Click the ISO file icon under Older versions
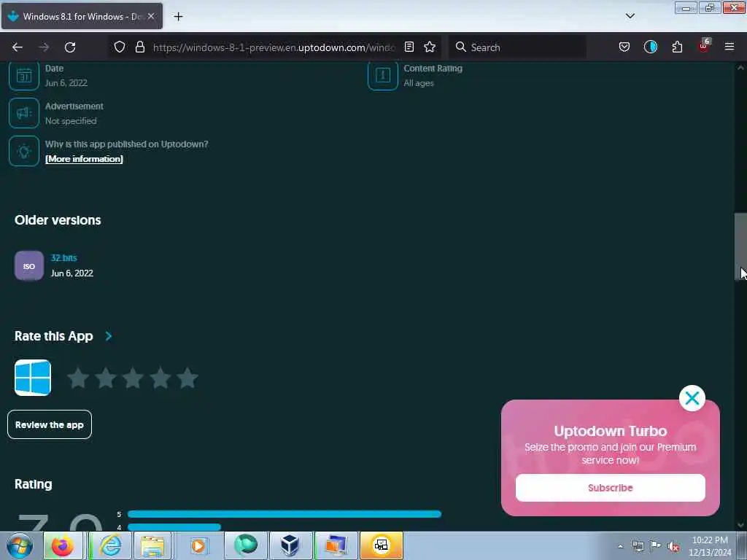This screenshot has width=747, height=560. point(29,265)
